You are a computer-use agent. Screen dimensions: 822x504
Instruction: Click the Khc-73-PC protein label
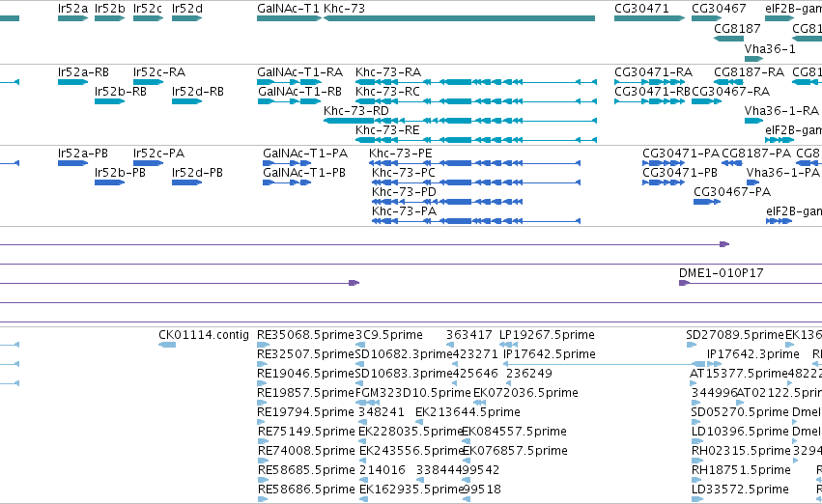(x=404, y=173)
